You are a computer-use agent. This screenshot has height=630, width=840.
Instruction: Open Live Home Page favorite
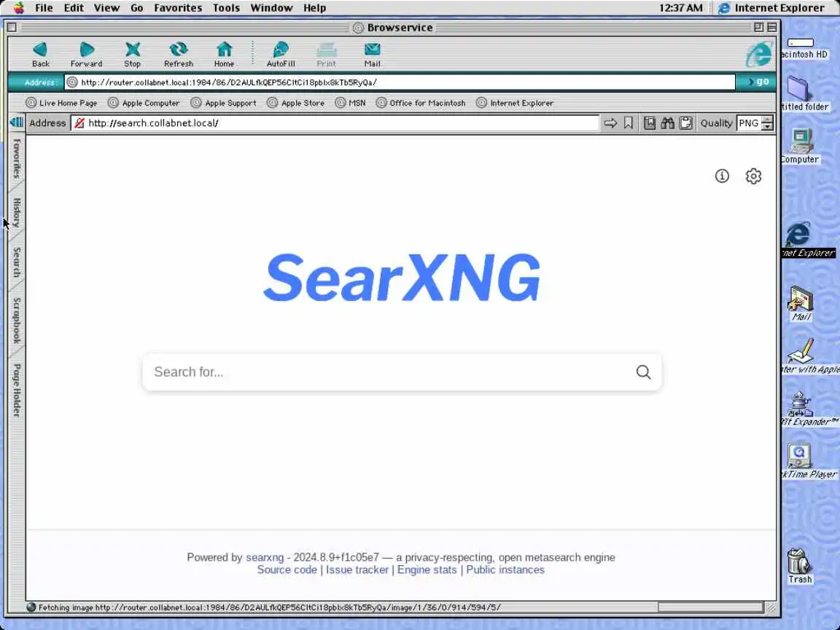click(61, 103)
